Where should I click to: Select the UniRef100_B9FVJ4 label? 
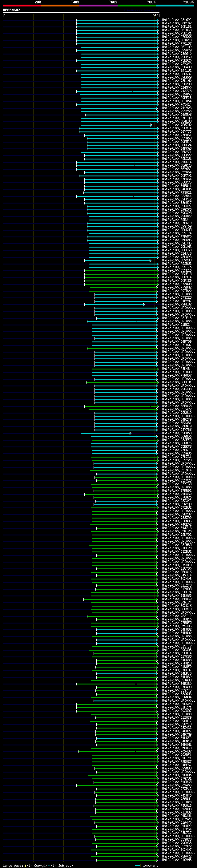pyautogui.click(x=176, y=128)
